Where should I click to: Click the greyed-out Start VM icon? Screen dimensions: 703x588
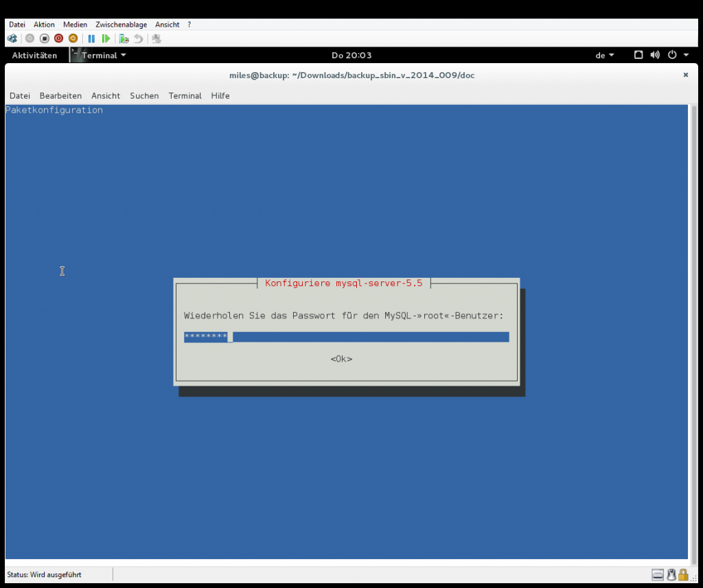(30, 38)
